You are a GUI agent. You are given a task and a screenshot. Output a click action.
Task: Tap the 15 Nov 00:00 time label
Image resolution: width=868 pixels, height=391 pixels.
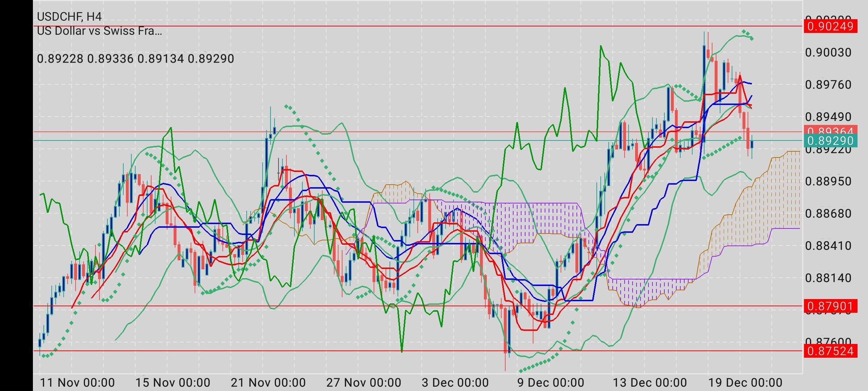coord(173,383)
